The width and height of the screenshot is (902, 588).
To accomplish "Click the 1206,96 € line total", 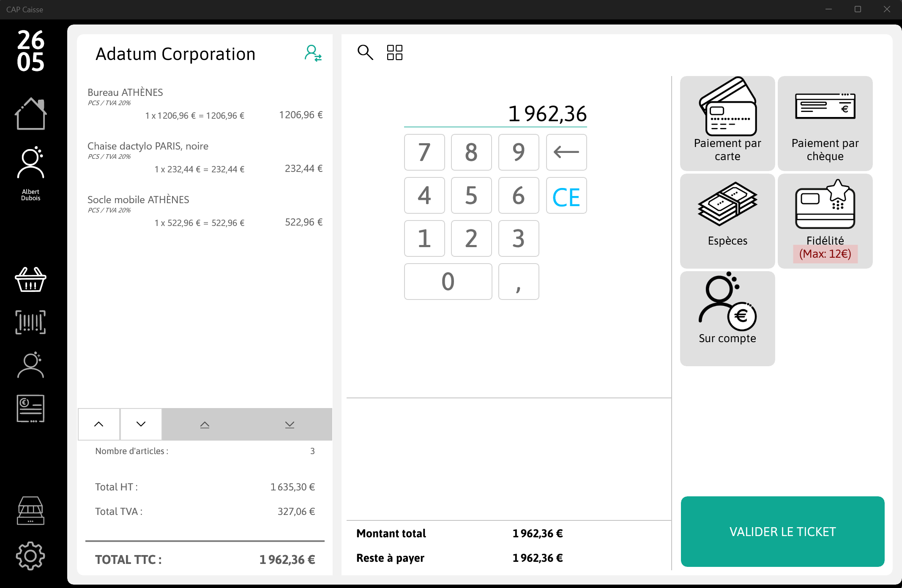I will coord(301,115).
